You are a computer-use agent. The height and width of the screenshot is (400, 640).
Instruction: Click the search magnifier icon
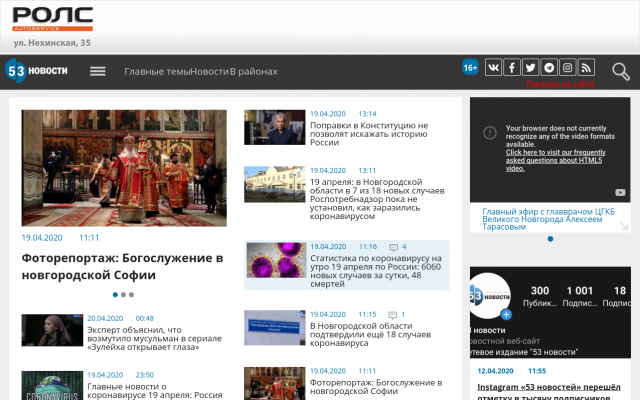point(621,71)
